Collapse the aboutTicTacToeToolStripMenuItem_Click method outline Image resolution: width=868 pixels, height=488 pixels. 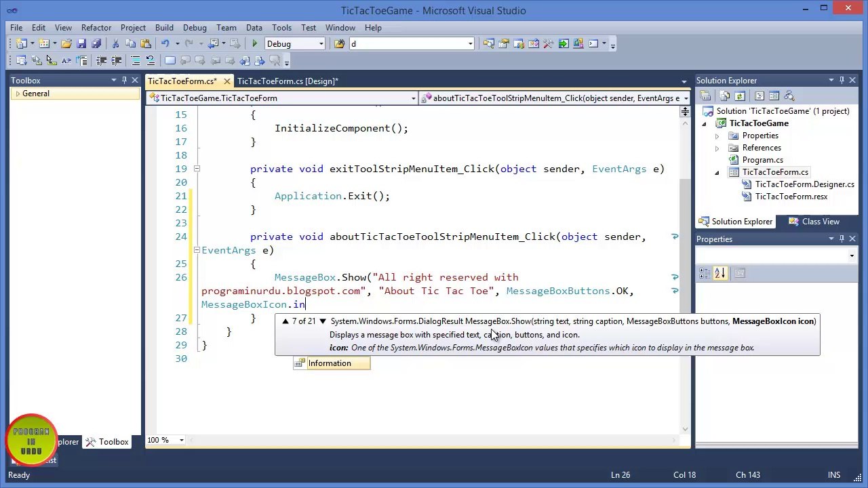tap(197, 250)
